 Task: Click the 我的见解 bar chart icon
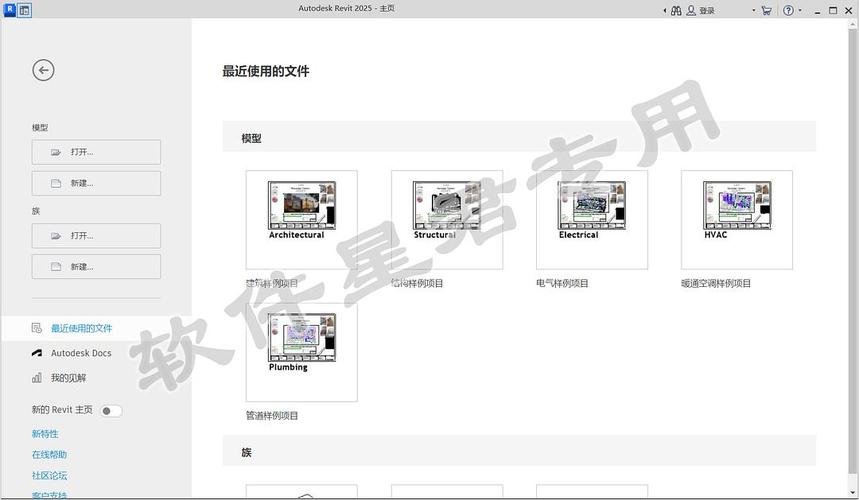(37, 378)
